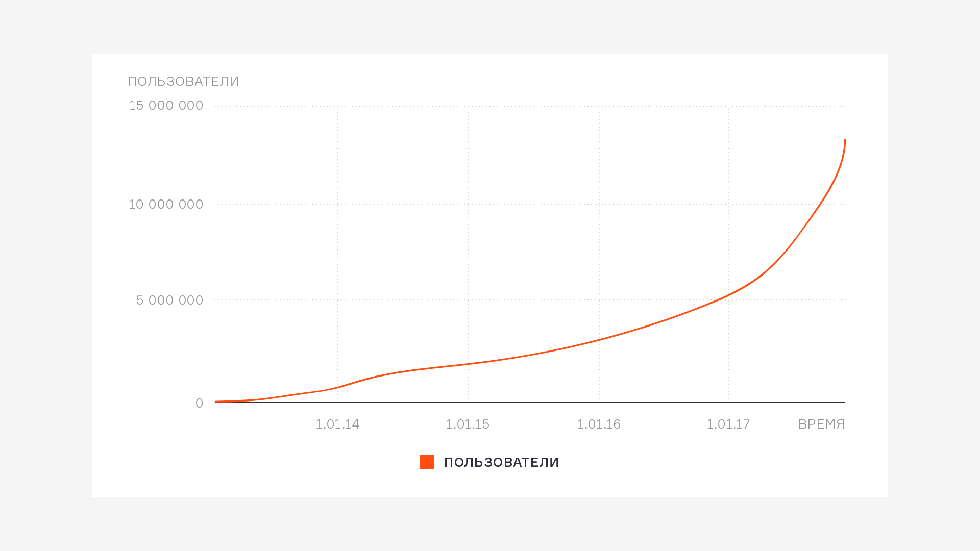Viewport: 980px width, 551px height.
Task: Click the 0 value on the y-axis
Action: [x=199, y=404]
